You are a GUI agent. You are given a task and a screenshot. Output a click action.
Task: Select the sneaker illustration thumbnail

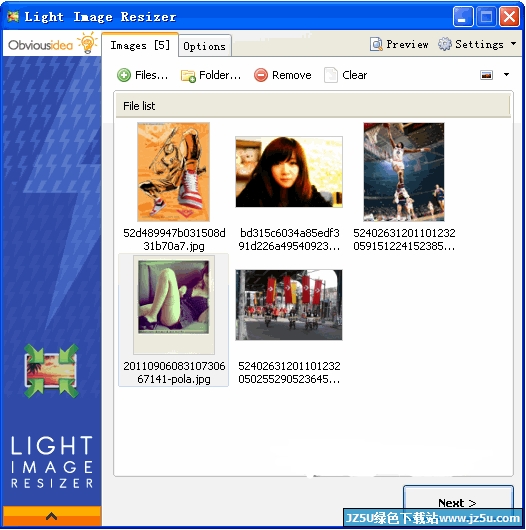(173, 172)
